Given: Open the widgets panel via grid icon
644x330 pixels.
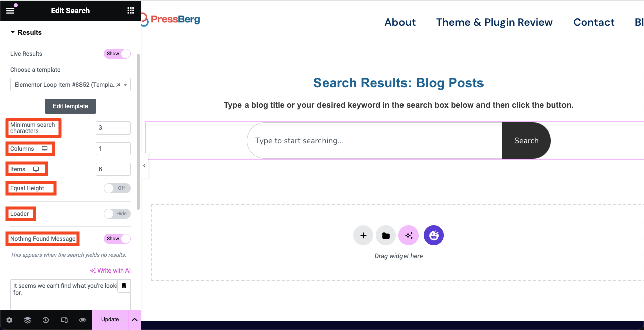Looking at the screenshot, I should (x=130, y=10).
